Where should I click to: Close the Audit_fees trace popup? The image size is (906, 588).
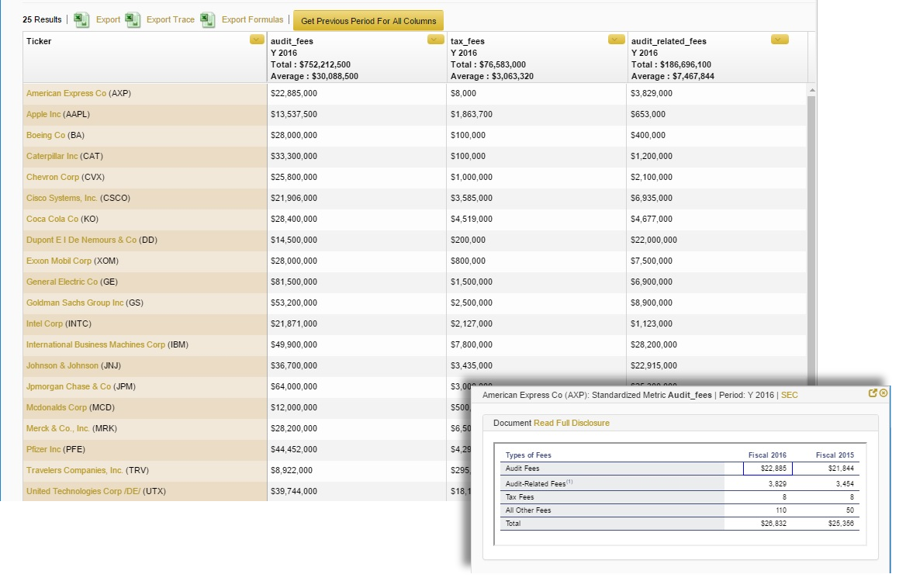884,394
